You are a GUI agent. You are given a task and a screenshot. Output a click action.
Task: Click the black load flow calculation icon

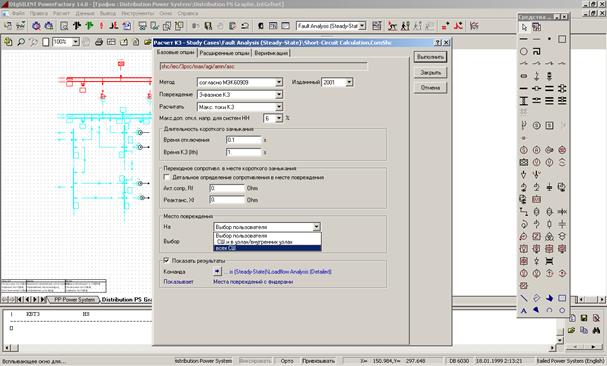point(77,26)
